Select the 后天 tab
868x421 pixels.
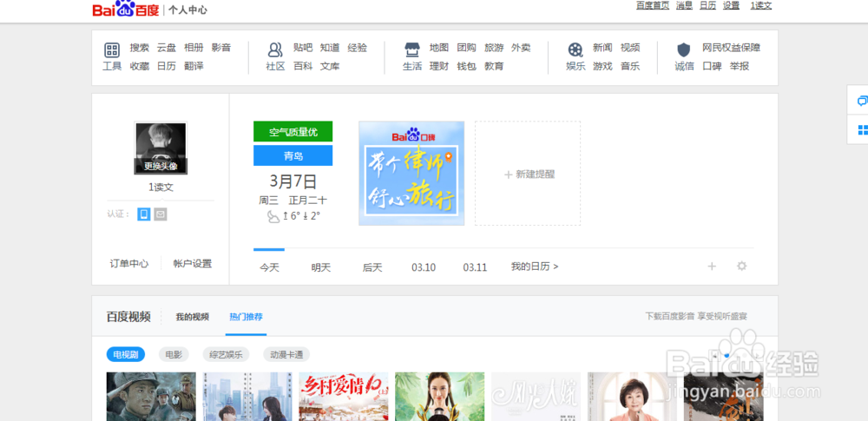coord(372,267)
